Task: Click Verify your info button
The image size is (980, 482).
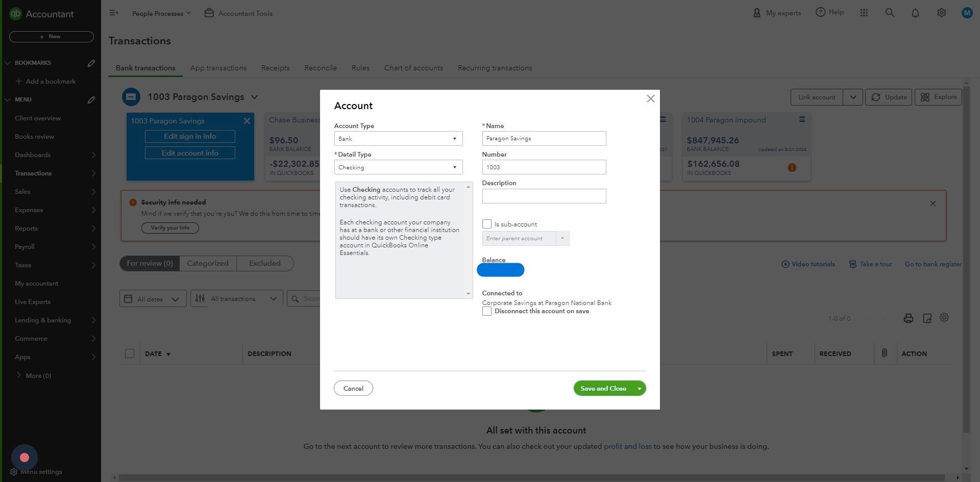Action: click(x=170, y=228)
